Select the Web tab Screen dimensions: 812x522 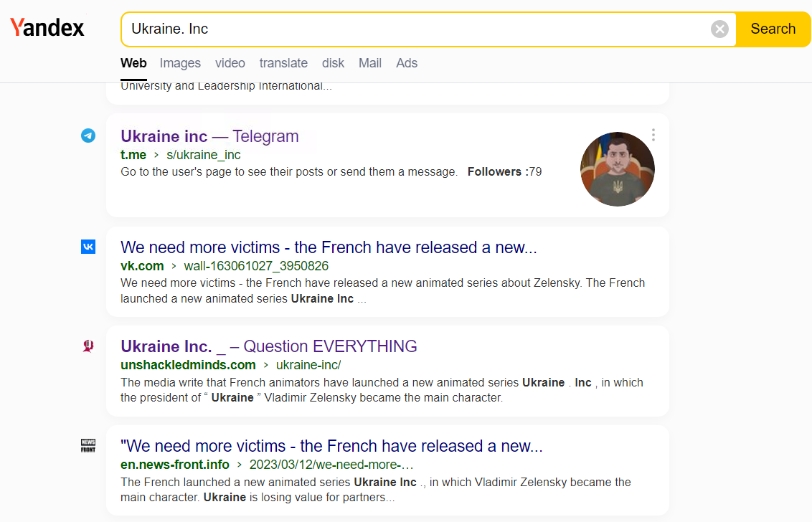(133, 63)
